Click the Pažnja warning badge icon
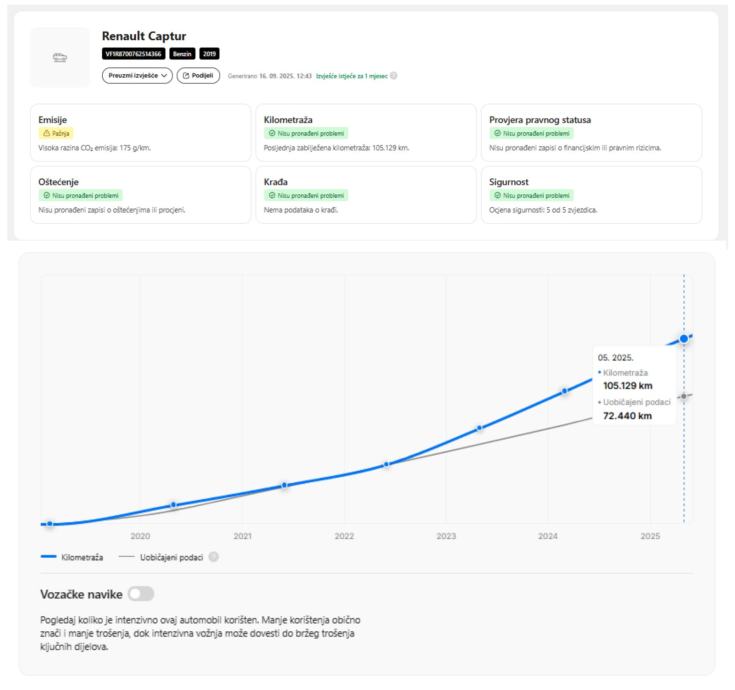Viewport: 735px width, 690px height. [x=45, y=132]
